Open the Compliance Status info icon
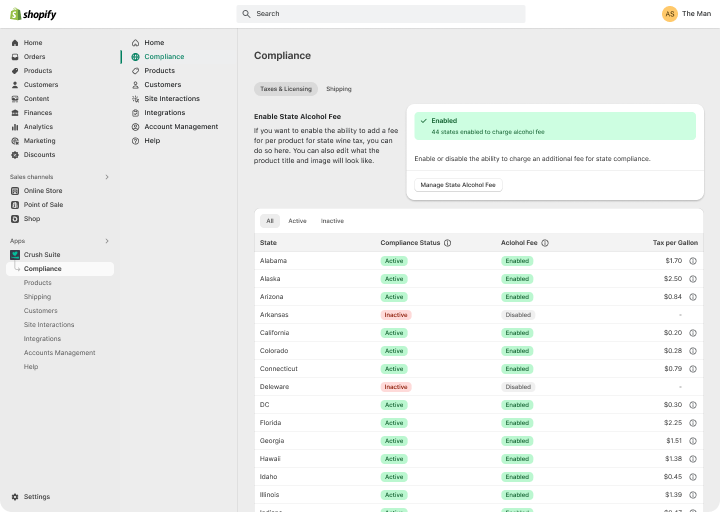 447,243
